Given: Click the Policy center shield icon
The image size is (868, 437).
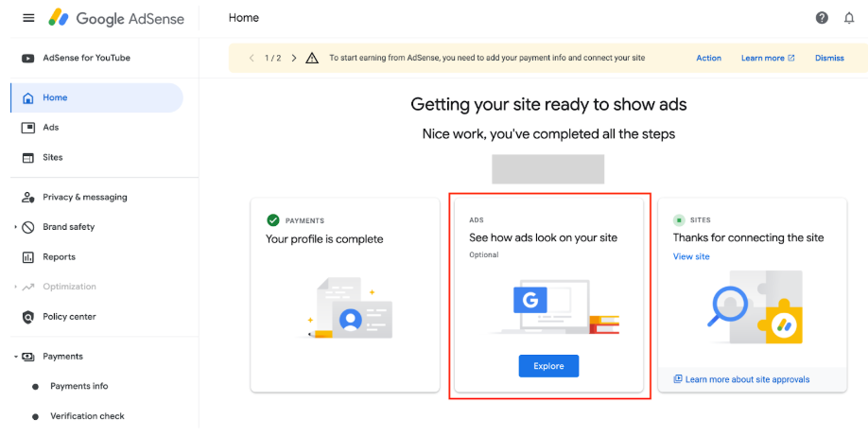Looking at the screenshot, I should pos(27,317).
